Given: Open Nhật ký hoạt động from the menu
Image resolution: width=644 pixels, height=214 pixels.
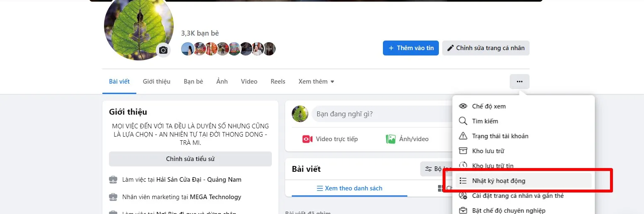Looking at the screenshot, I should click(523, 181).
